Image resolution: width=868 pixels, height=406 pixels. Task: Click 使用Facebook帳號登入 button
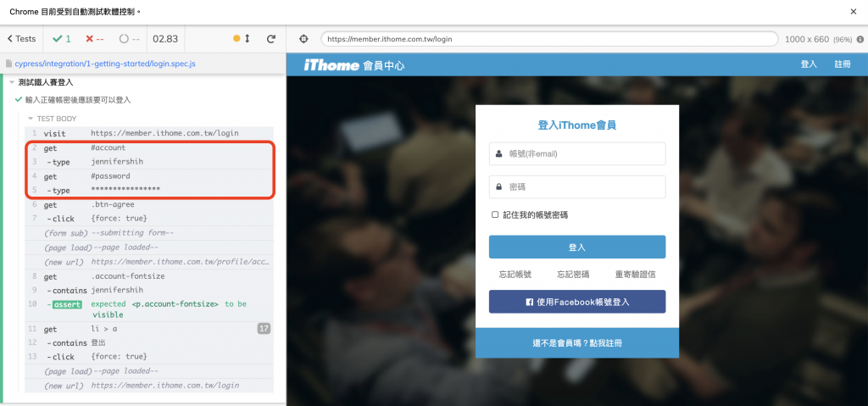coord(576,302)
